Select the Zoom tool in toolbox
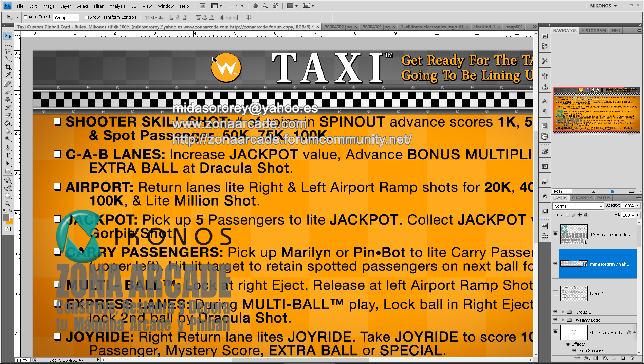Screen dimensions: 644x364 [x=8, y=204]
